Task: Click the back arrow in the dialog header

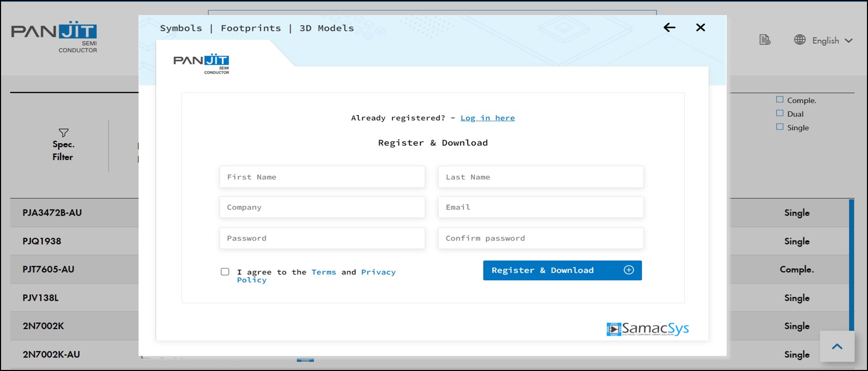Action: click(x=669, y=28)
